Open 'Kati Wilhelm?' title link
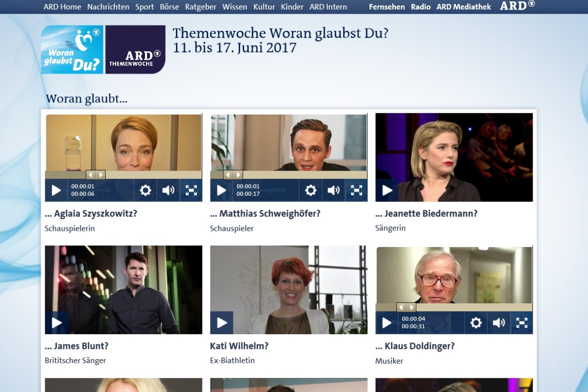The image size is (588, 392). tap(239, 346)
